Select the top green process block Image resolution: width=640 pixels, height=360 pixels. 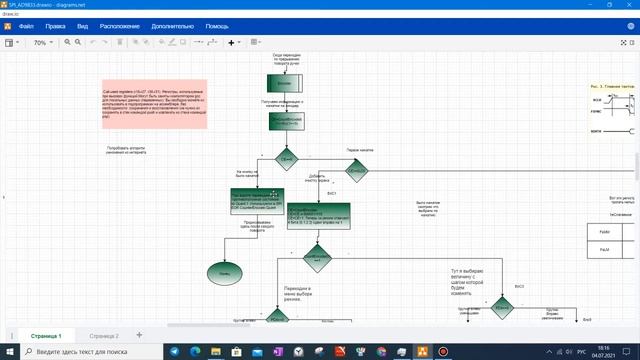(284, 83)
